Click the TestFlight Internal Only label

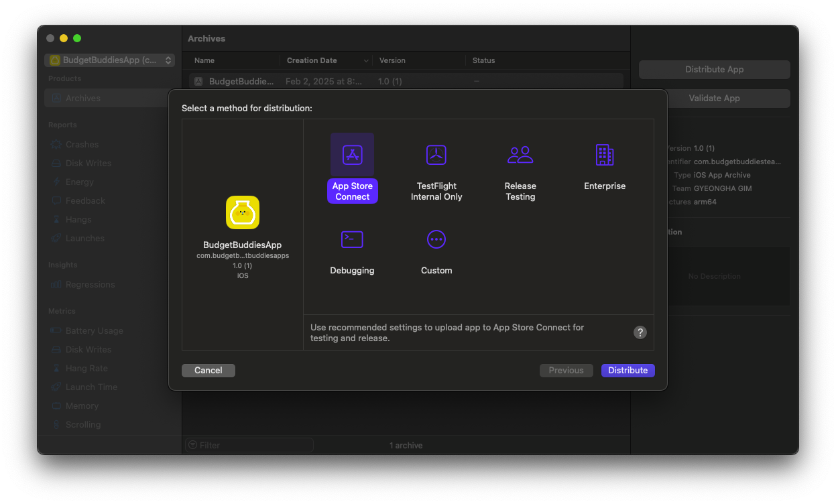click(436, 192)
